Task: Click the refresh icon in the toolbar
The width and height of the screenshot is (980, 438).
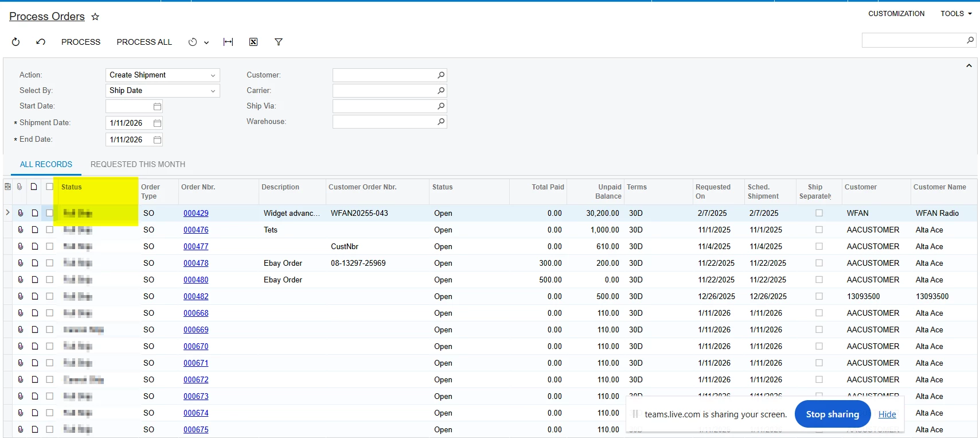Action: [15, 42]
